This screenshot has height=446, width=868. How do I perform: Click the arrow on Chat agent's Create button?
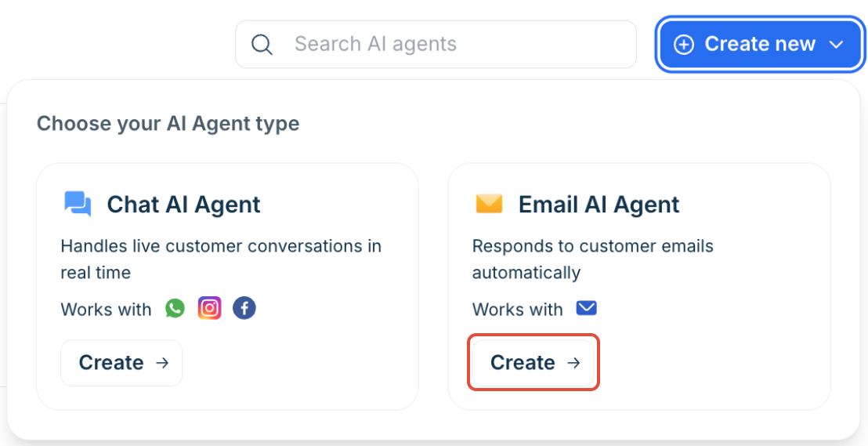162,363
